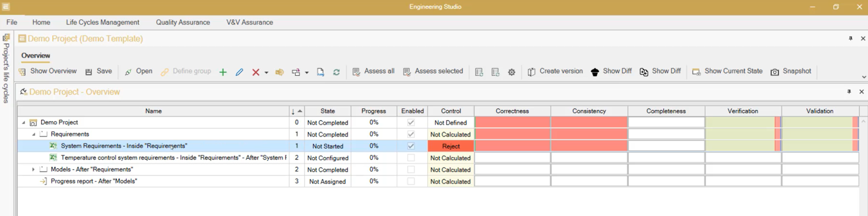Open the dropdown arrow beside the hierarchy icon
868x216 pixels.
[x=307, y=72]
